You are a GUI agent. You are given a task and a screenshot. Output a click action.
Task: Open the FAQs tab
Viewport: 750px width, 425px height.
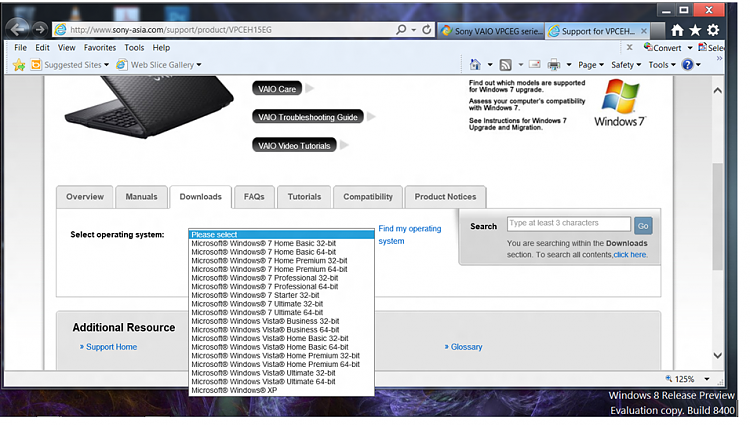coord(254,197)
